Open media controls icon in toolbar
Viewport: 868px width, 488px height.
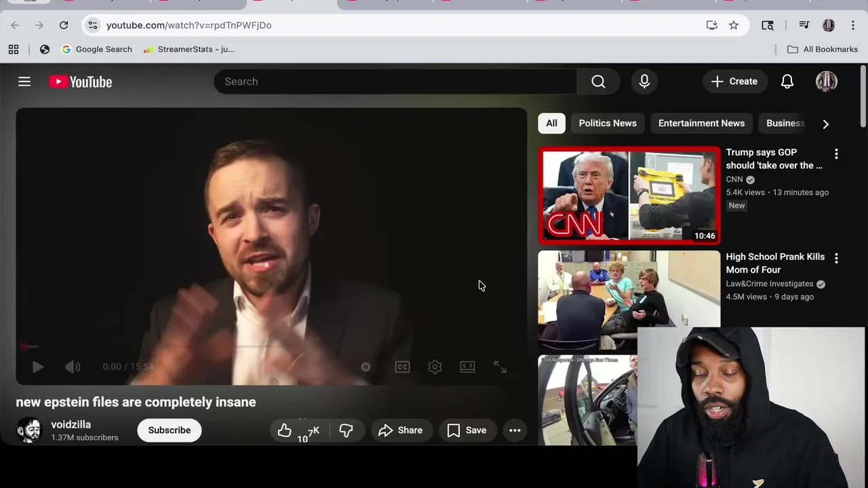click(804, 25)
